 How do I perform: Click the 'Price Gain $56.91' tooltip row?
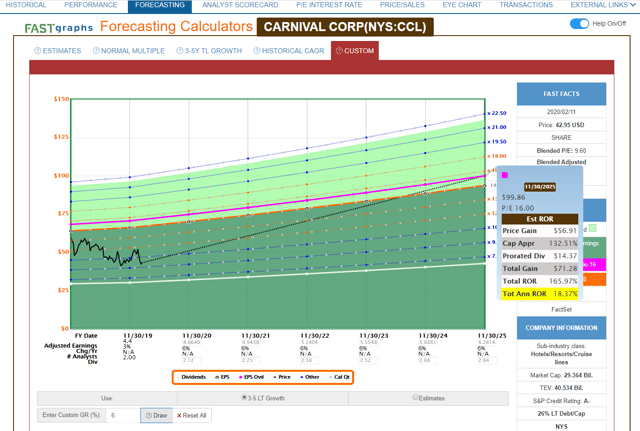(540, 231)
